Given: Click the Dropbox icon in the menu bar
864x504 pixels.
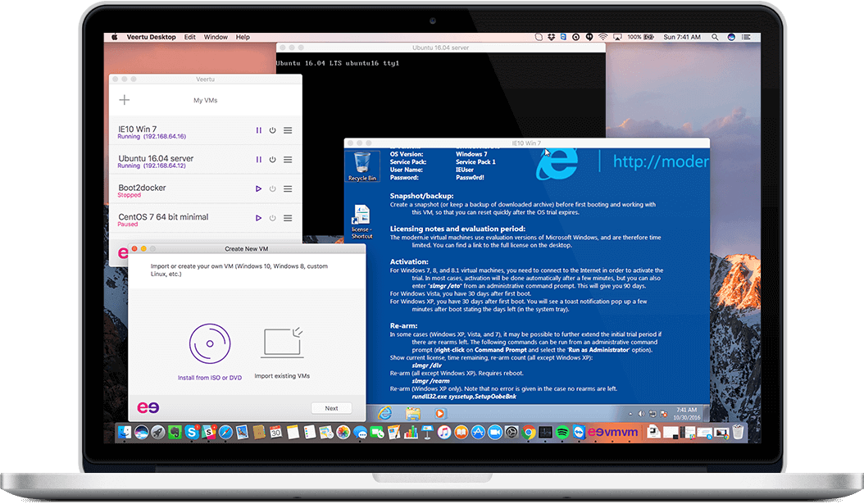Looking at the screenshot, I should [x=551, y=37].
